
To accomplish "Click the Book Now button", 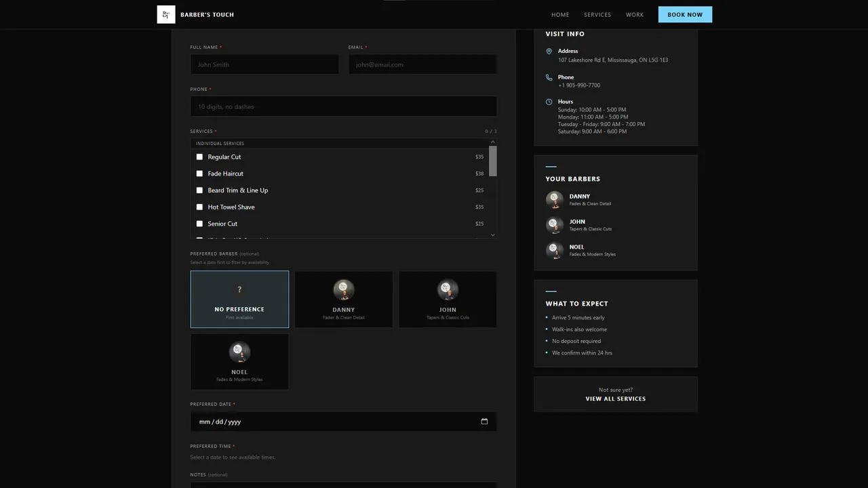I will (x=685, y=14).
